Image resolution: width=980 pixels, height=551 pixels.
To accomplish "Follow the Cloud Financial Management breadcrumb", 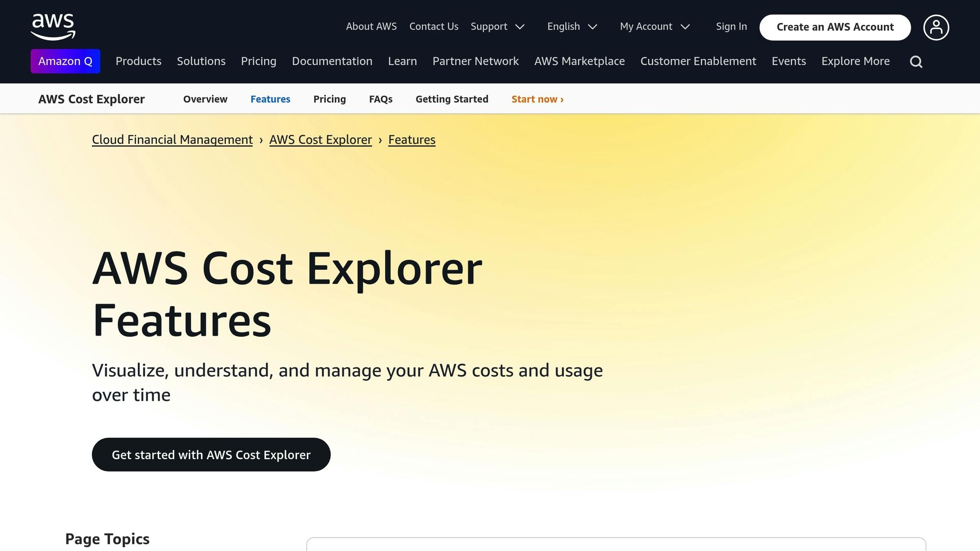I will (x=172, y=140).
